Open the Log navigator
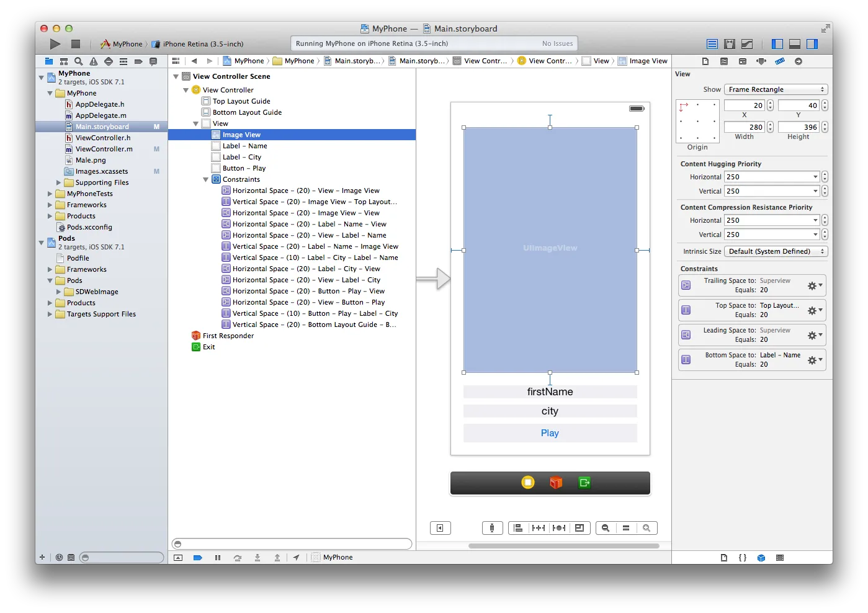Viewport: 868px width, 613px height. [x=153, y=61]
